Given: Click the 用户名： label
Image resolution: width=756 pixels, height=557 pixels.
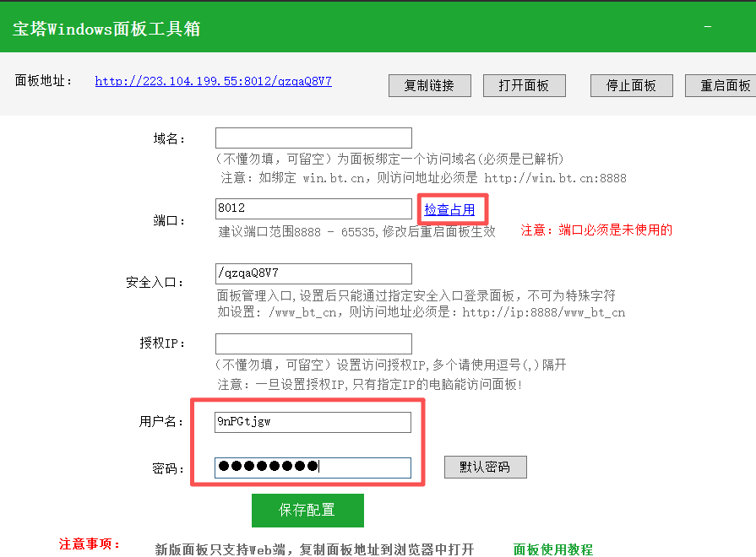Looking at the screenshot, I should pos(162,422).
